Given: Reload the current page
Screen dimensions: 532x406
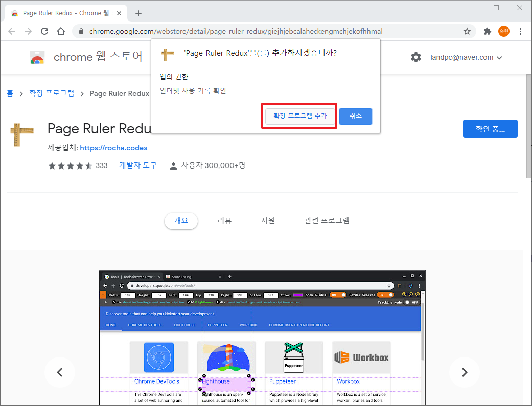Looking at the screenshot, I should pos(44,31).
